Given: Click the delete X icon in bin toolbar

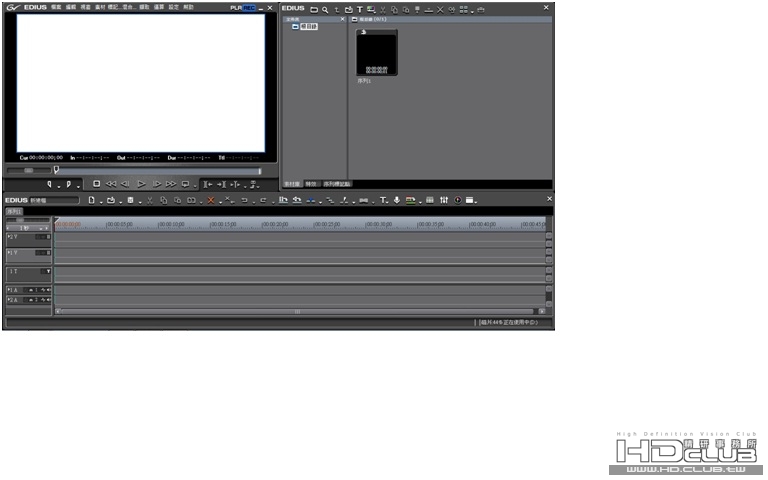Looking at the screenshot, I should 440,10.
